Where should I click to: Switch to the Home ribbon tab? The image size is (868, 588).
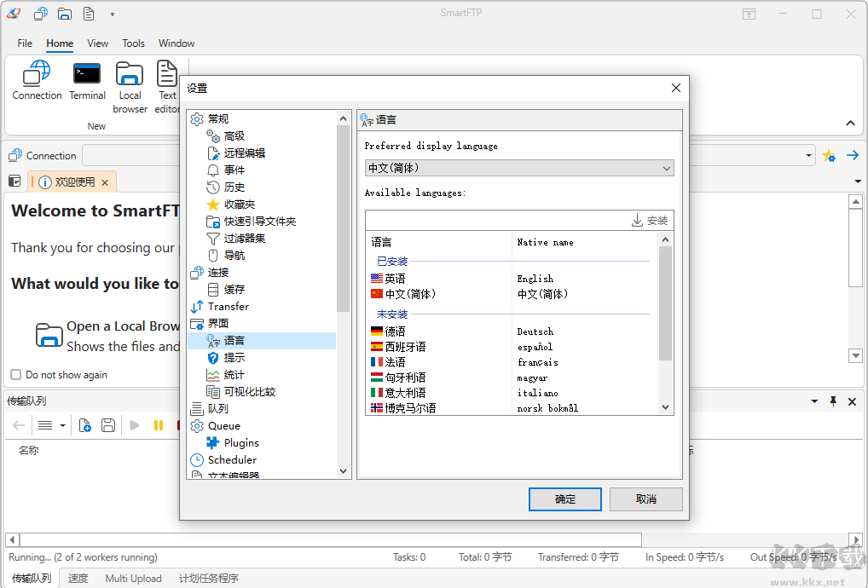(59, 43)
